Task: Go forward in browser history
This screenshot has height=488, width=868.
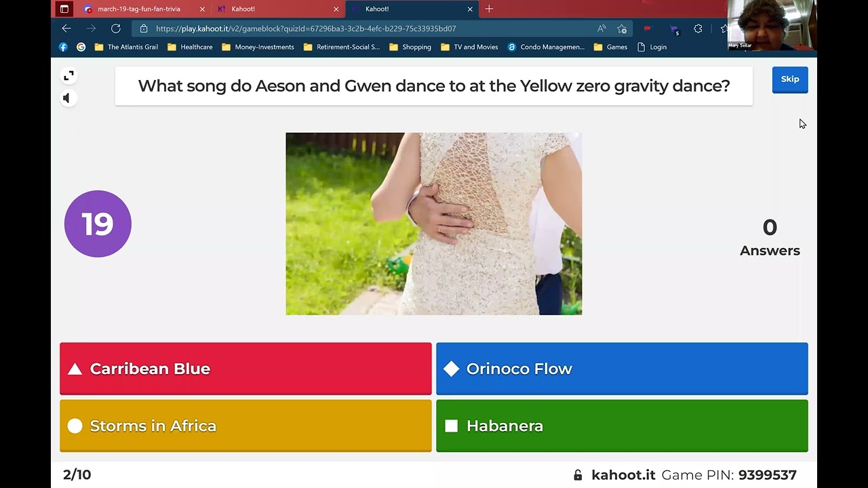Action: tap(91, 28)
